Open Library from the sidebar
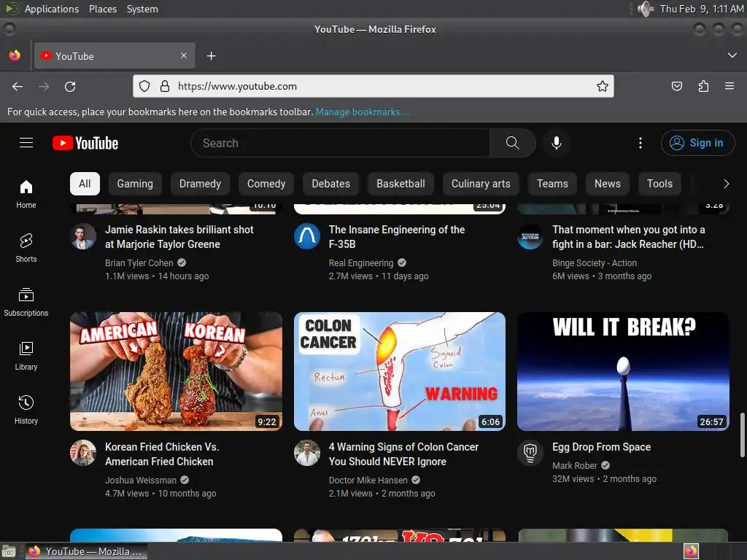The image size is (747, 560). click(26, 356)
